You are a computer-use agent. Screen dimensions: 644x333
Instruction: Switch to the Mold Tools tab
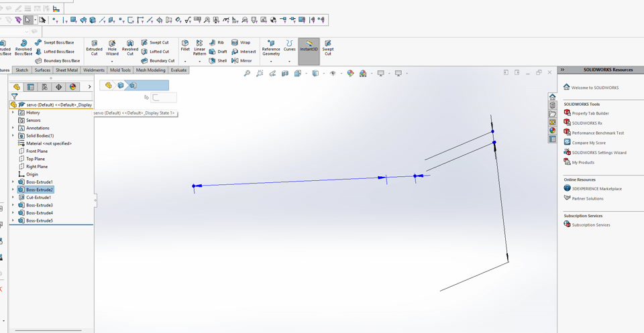(120, 70)
